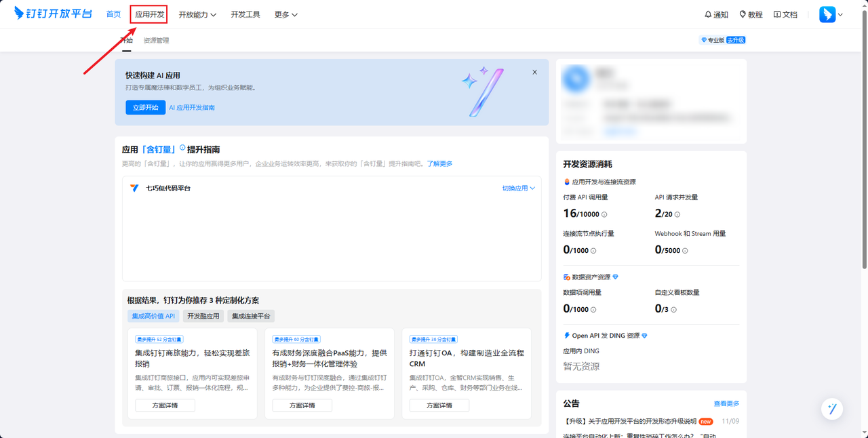
Task: Click the 立即开始 button
Action: (x=145, y=107)
